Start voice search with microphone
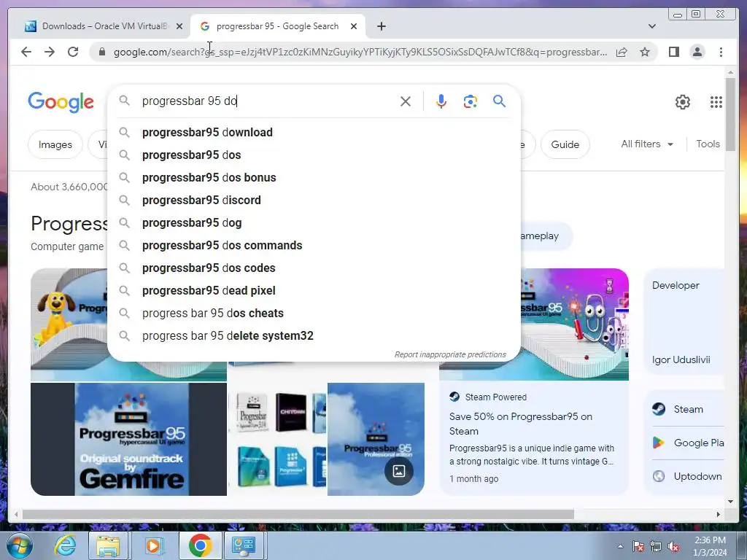The height and width of the screenshot is (560, 747). 441,101
